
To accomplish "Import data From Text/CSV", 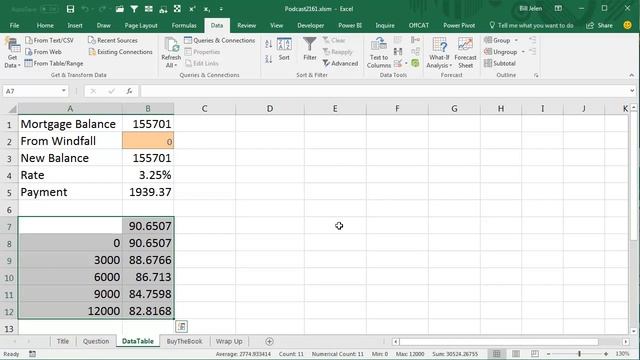I will point(49,40).
